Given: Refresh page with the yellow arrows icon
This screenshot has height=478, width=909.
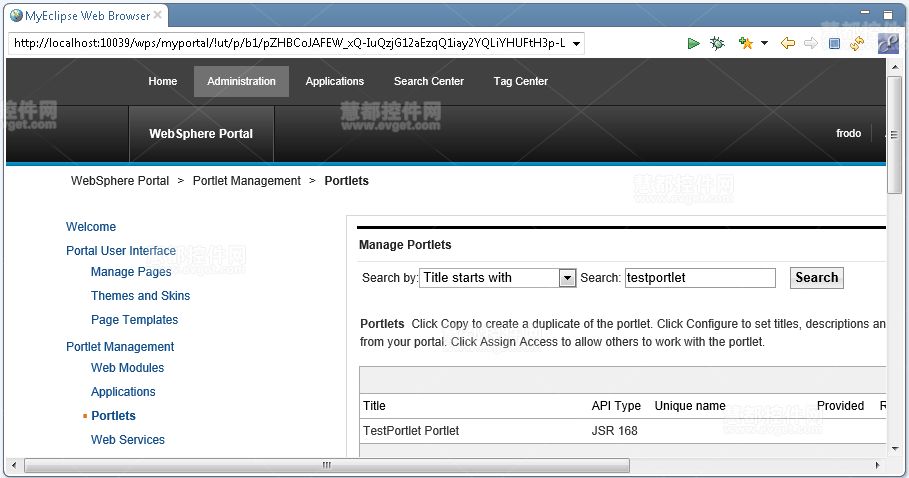Looking at the screenshot, I should [x=857, y=43].
